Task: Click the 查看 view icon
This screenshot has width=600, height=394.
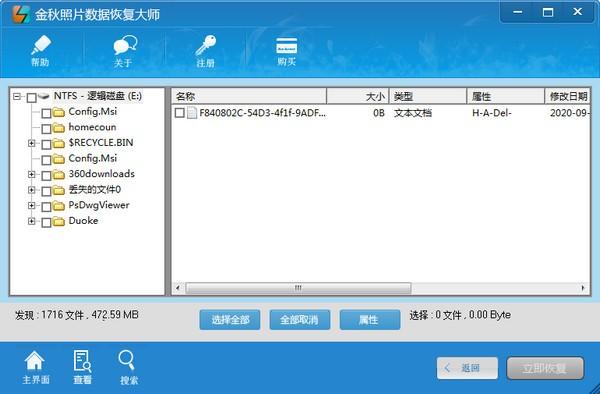Action: (82, 361)
